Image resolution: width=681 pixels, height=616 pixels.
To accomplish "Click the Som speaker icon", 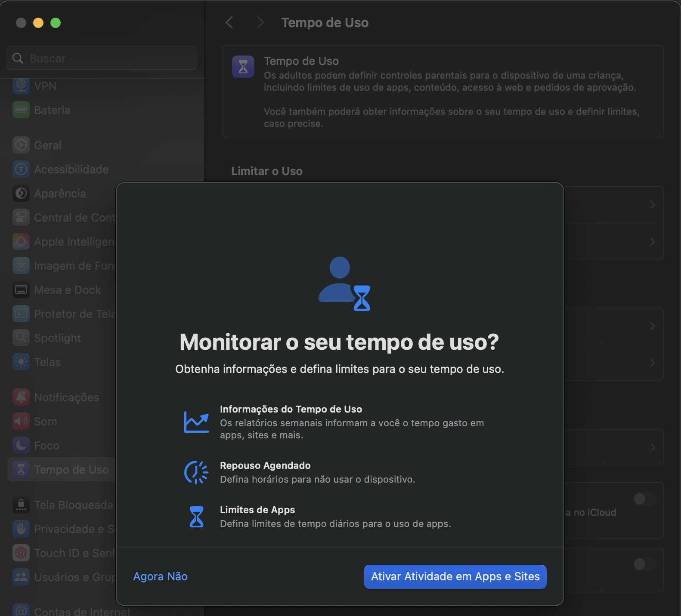I will coord(21,421).
